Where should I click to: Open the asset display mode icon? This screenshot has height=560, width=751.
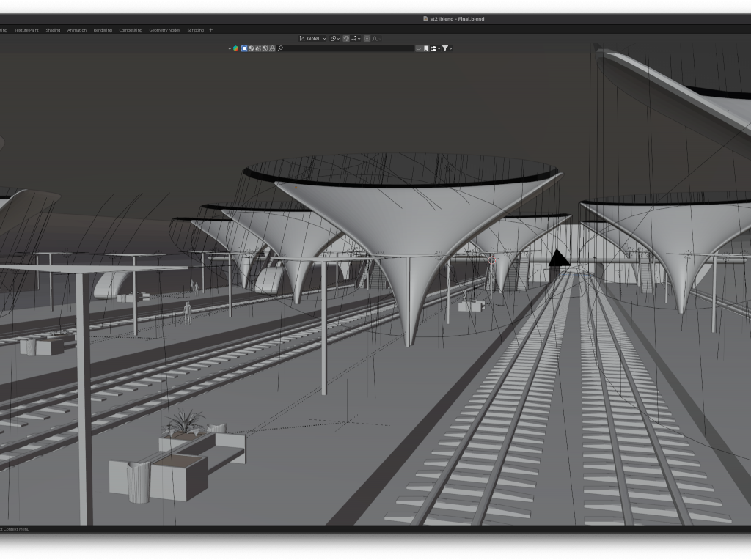(x=434, y=48)
